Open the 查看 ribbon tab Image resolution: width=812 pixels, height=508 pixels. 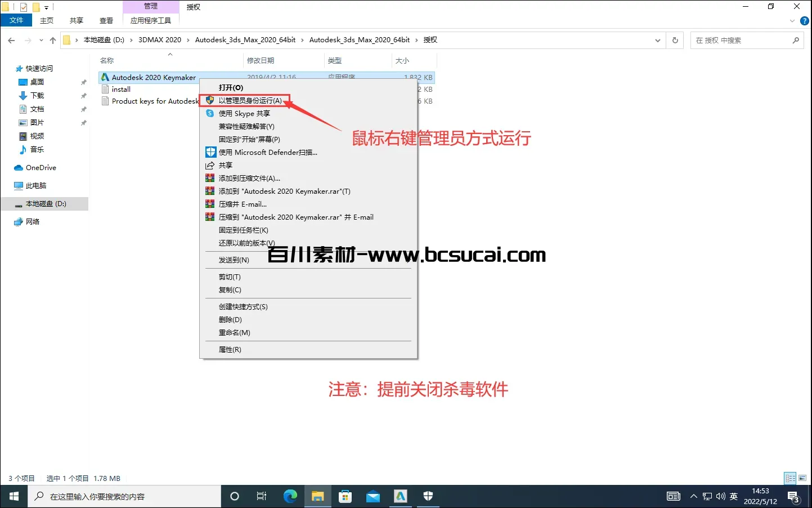coord(106,21)
